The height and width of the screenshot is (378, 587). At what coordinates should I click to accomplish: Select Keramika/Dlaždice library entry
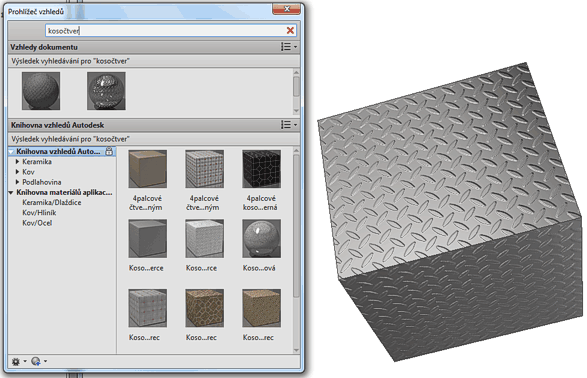pyautogui.click(x=52, y=202)
